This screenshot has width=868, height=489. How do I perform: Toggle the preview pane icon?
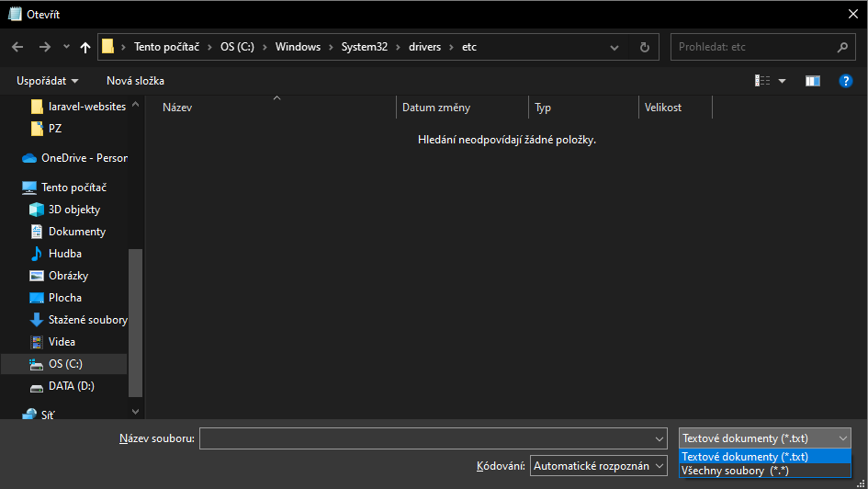[x=812, y=81]
